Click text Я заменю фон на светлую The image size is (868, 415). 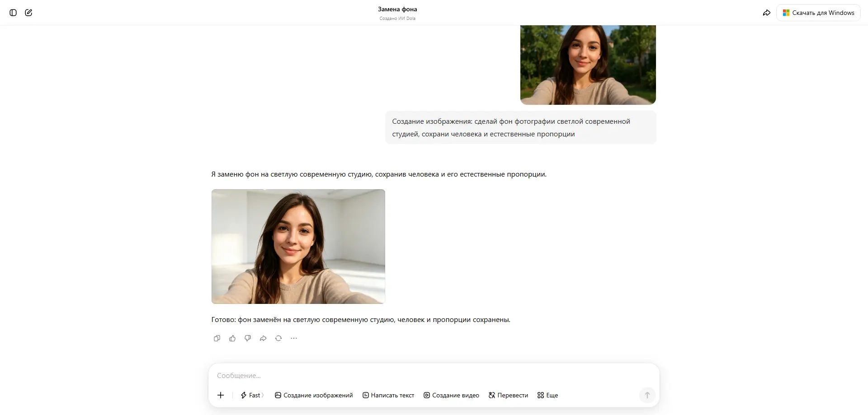tap(379, 174)
